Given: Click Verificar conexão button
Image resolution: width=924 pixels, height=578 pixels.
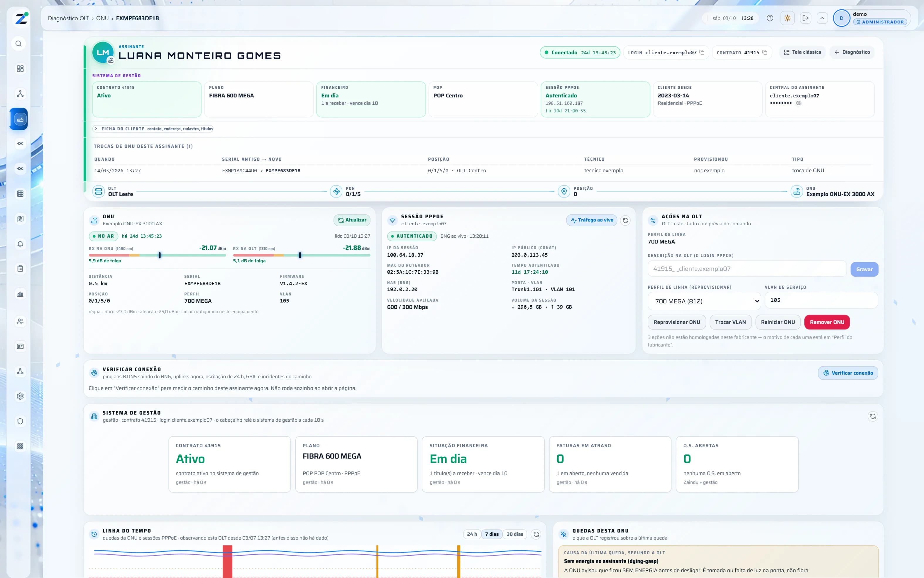Looking at the screenshot, I should click(847, 373).
